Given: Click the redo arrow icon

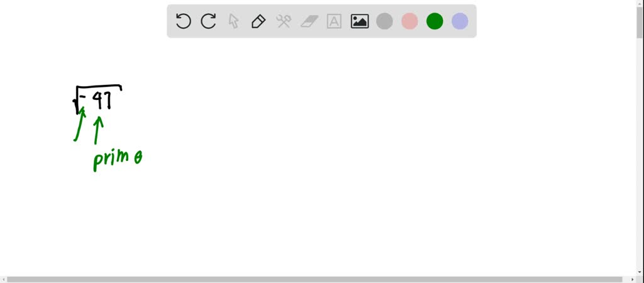Looking at the screenshot, I should pos(208,21).
